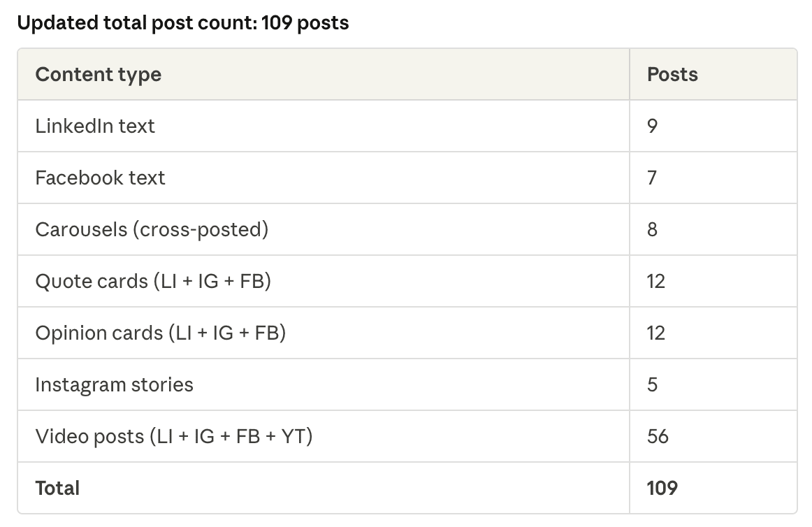Click the 12 count in Quote cards row
Screen dimensions: 812x527
tap(656, 281)
